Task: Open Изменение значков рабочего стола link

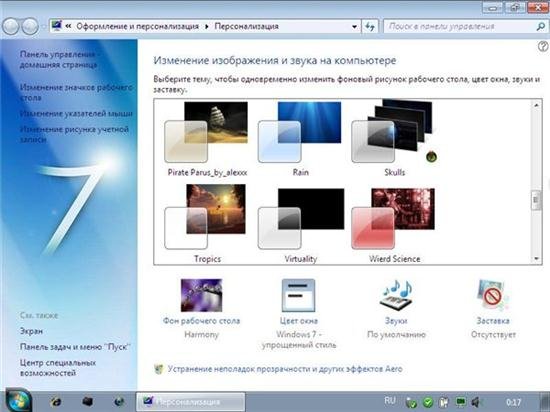Action: tap(76, 92)
